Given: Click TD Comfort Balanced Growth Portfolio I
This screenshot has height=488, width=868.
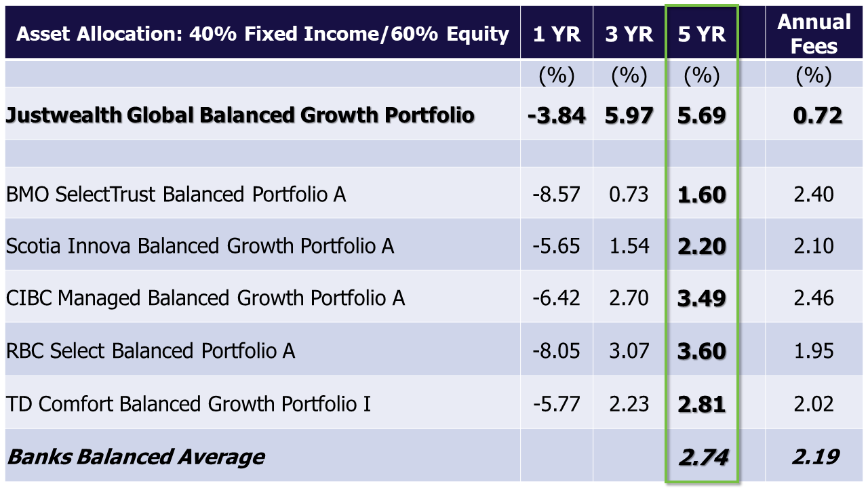Looking at the screenshot, I should (189, 404).
